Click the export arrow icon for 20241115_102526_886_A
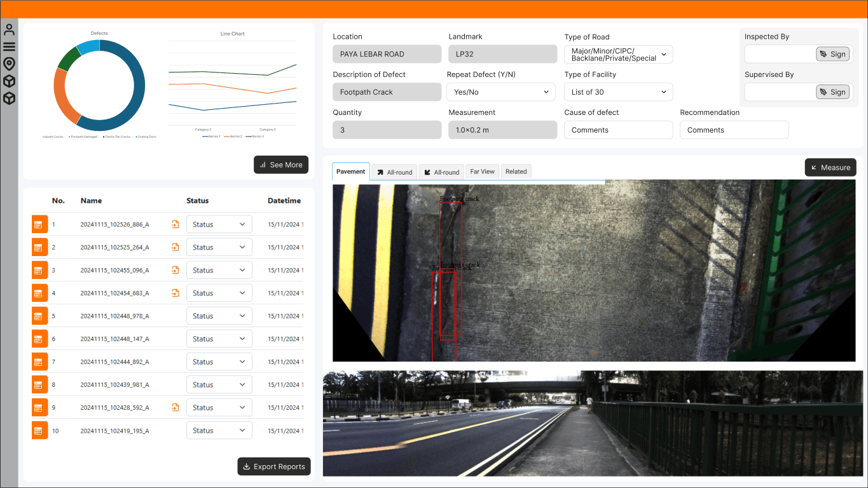 point(175,224)
